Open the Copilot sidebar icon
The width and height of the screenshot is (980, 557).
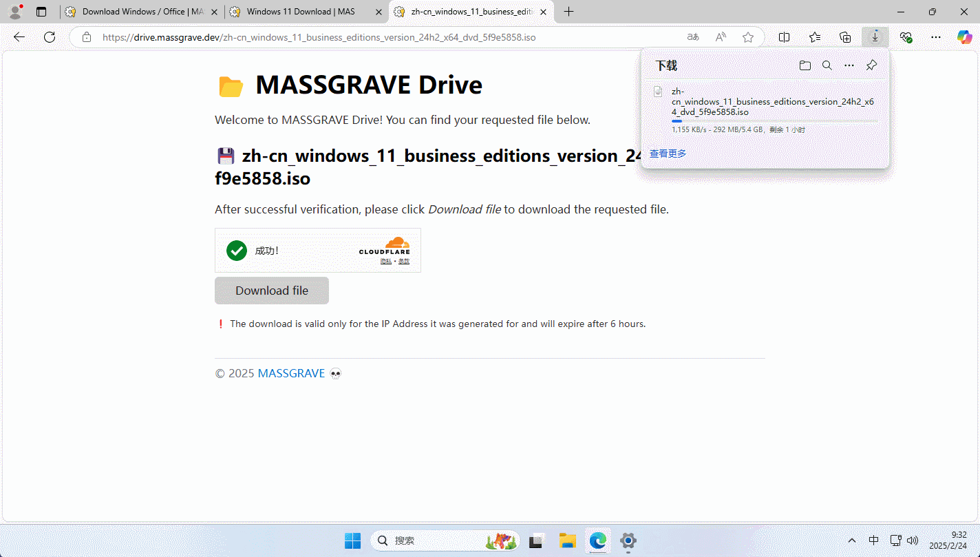pyautogui.click(x=965, y=37)
